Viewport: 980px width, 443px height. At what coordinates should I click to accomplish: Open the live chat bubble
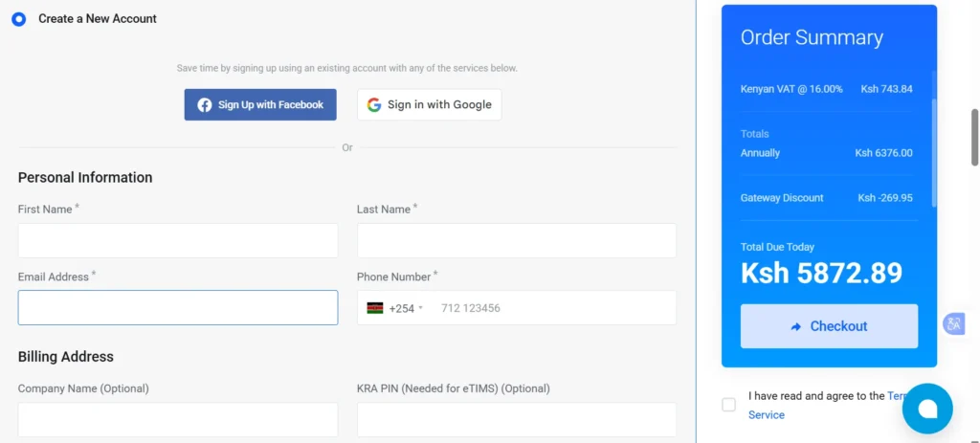tap(927, 409)
